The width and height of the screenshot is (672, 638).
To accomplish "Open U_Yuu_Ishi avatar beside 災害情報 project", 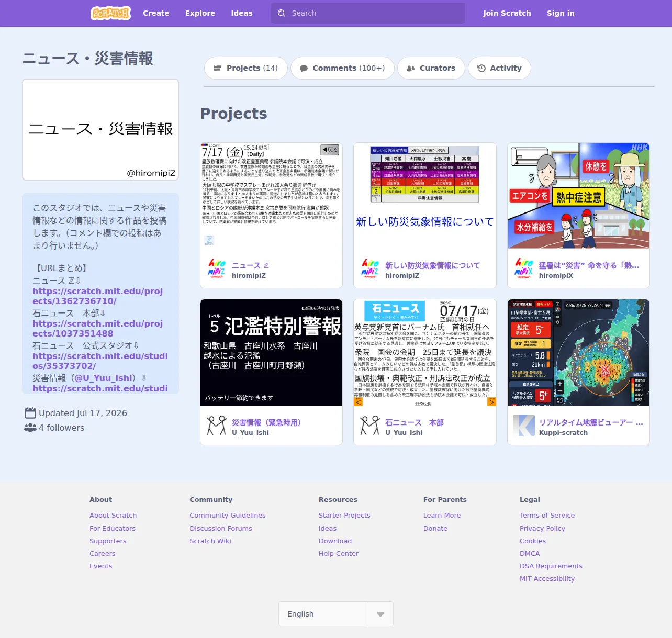I will [216, 426].
